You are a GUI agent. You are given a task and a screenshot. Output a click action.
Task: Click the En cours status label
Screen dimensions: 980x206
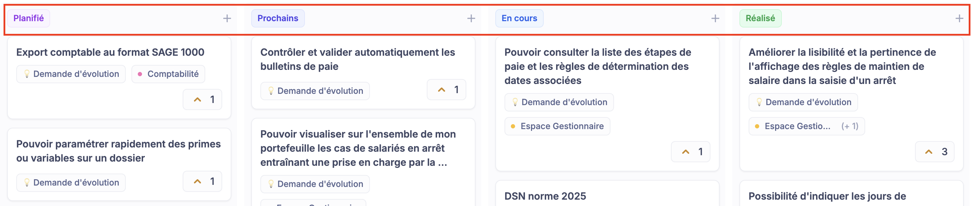coord(519,18)
